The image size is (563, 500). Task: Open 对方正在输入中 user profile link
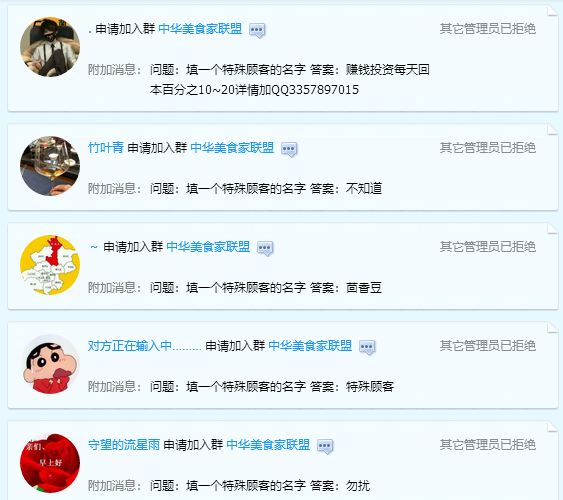point(144,346)
